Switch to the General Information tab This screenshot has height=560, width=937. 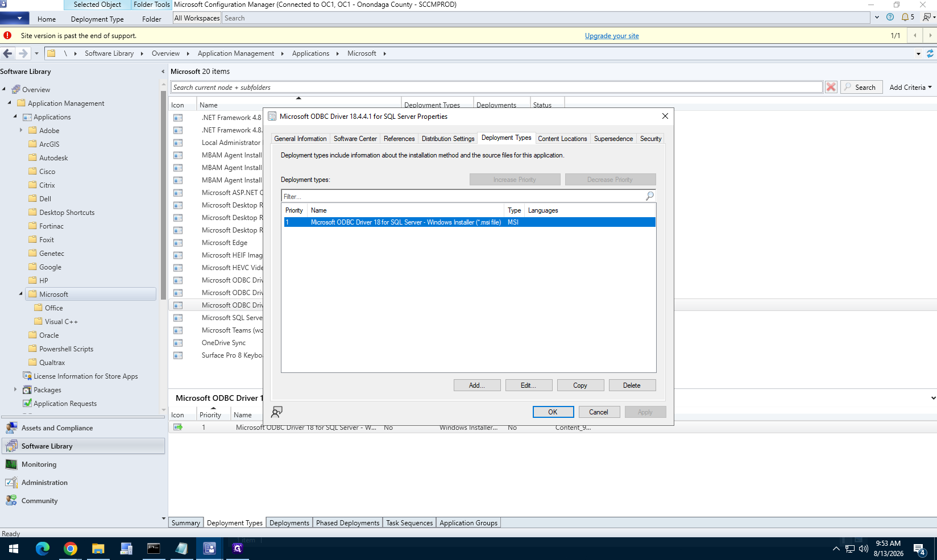[x=300, y=139]
